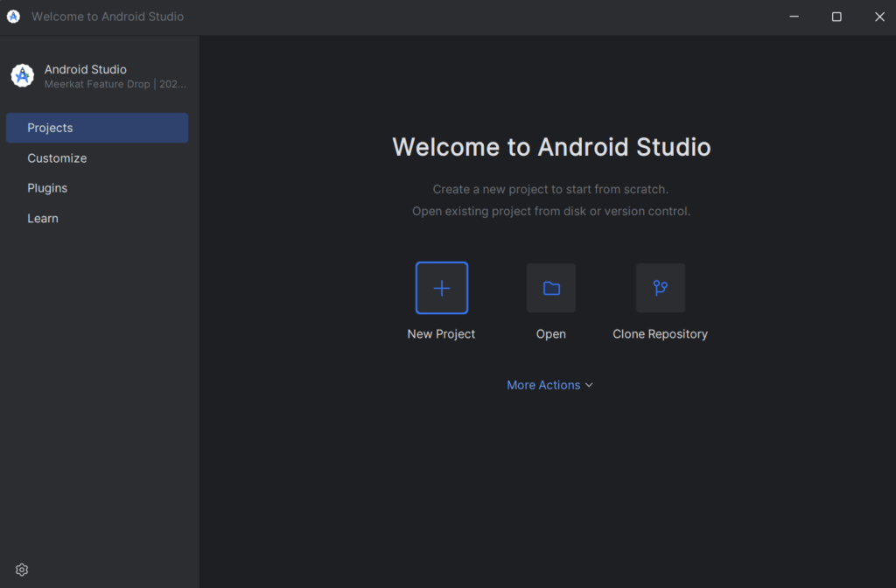Maximize the Welcome window
The width and height of the screenshot is (896, 588).
click(x=836, y=17)
